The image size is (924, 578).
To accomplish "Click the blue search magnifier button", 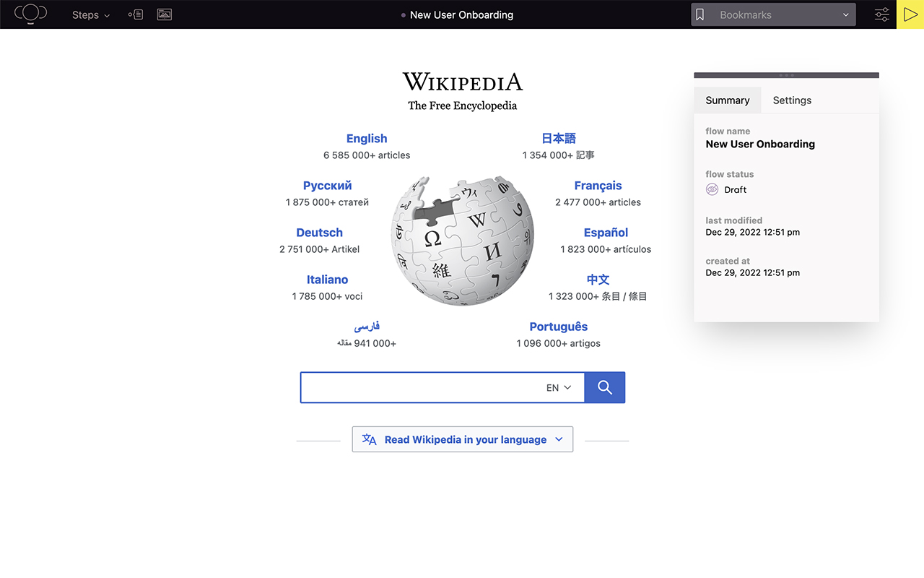I will 605,387.
